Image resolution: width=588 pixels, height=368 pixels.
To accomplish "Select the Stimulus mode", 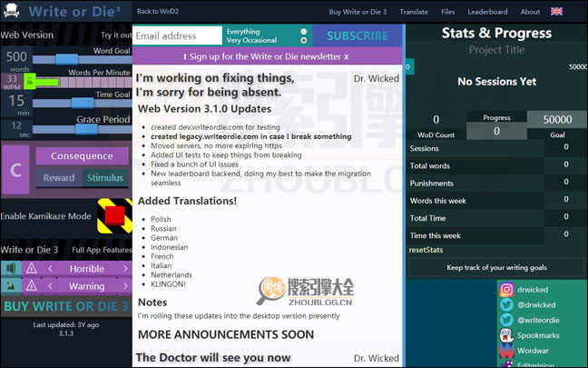I will (x=105, y=177).
